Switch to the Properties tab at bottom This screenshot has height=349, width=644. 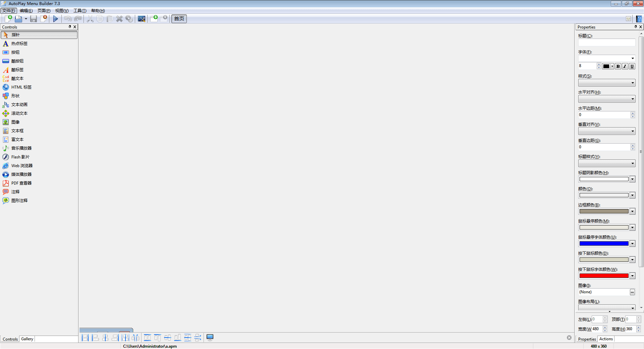point(587,339)
